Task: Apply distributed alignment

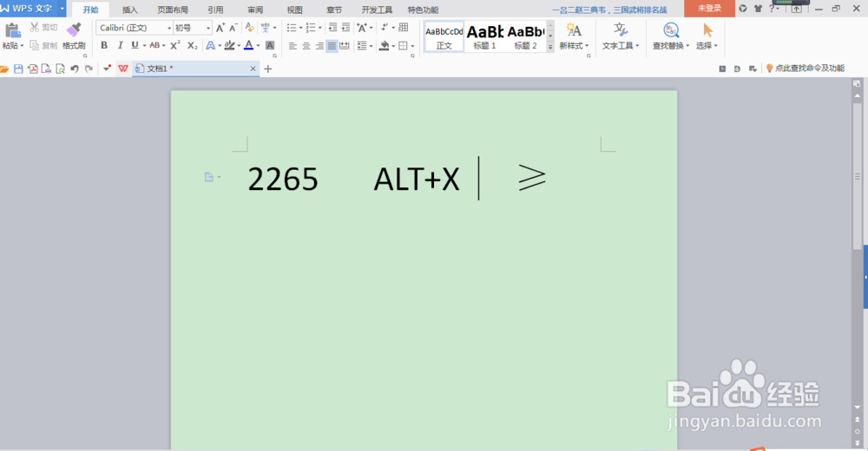Action: pos(345,46)
